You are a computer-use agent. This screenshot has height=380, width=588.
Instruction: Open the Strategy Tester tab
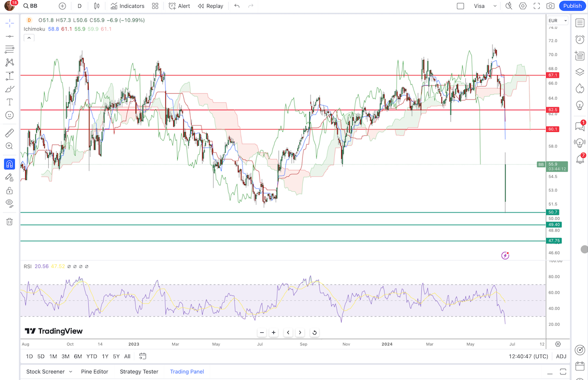tap(139, 372)
